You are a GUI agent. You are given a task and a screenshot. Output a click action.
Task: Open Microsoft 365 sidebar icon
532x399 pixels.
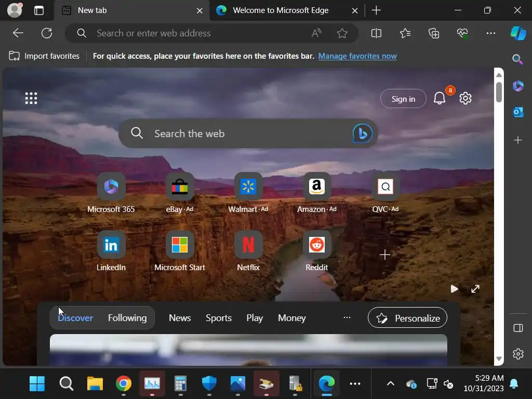tap(518, 86)
